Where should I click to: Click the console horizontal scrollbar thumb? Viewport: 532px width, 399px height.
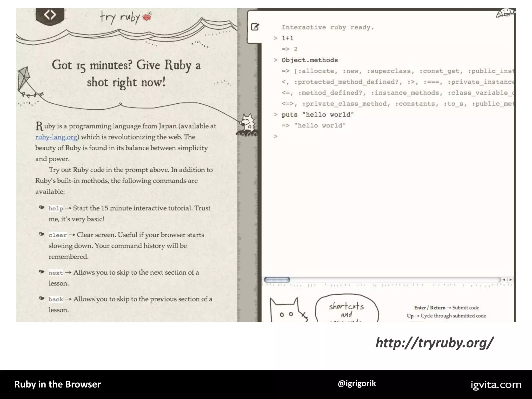(277, 280)
